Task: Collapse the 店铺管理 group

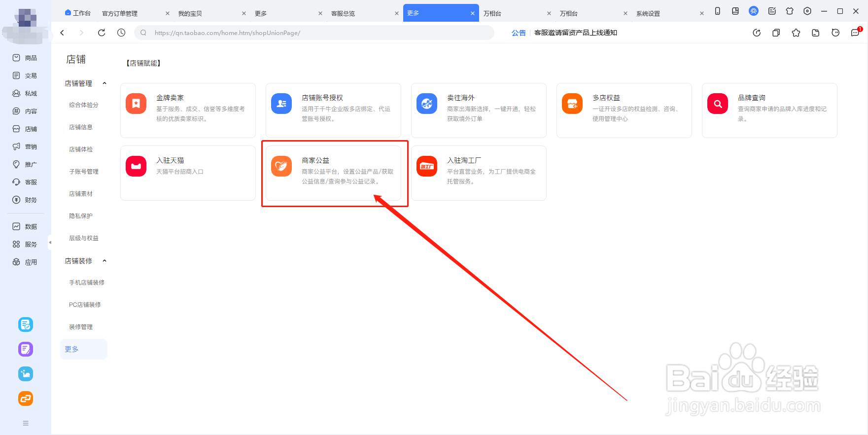Action: click(104, 83)
